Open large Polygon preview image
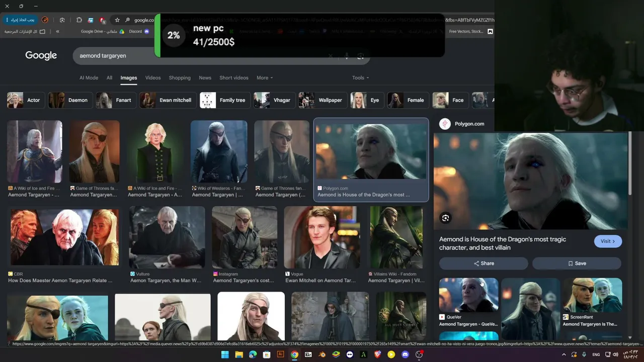This screenshot has height=362, width=644. pos(531,181)
